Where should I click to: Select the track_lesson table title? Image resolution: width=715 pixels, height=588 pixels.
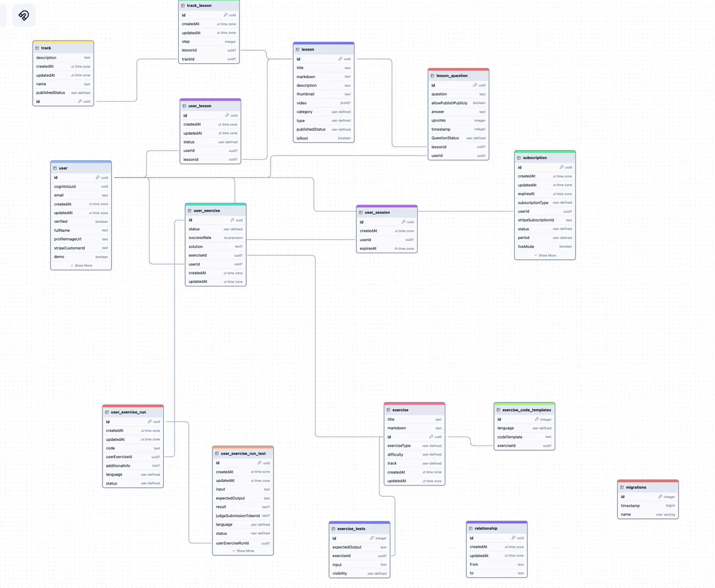(x=199, y=5)
